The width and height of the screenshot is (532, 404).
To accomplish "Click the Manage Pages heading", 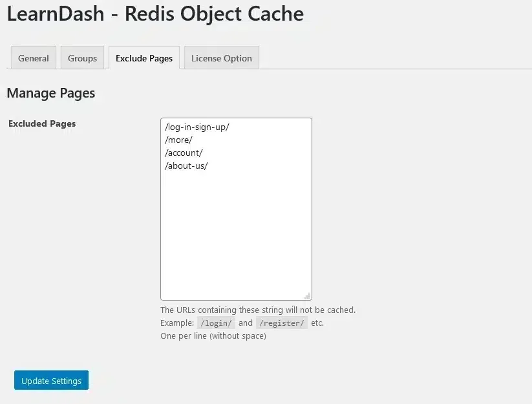I will [x=50, y=93].
